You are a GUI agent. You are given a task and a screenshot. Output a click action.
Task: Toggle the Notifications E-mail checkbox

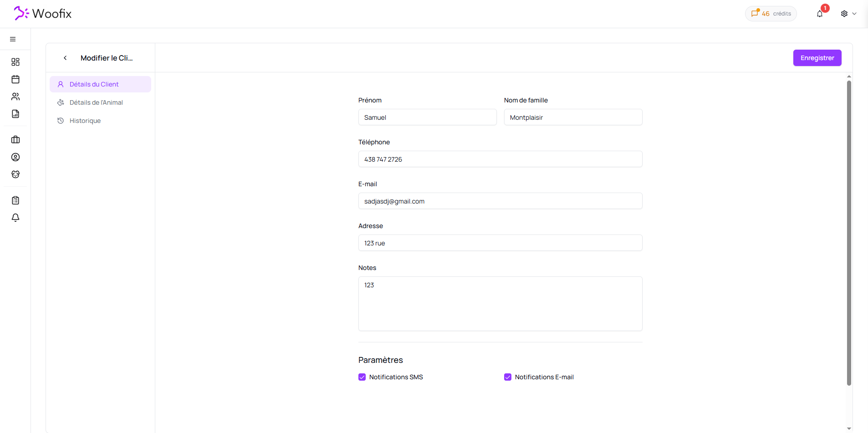tap(508, 377)
